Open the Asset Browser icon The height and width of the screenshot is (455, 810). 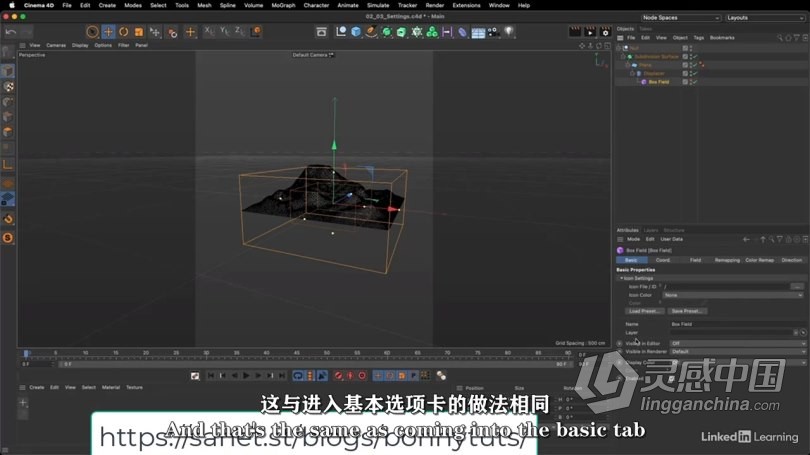(x=321, y=32)
